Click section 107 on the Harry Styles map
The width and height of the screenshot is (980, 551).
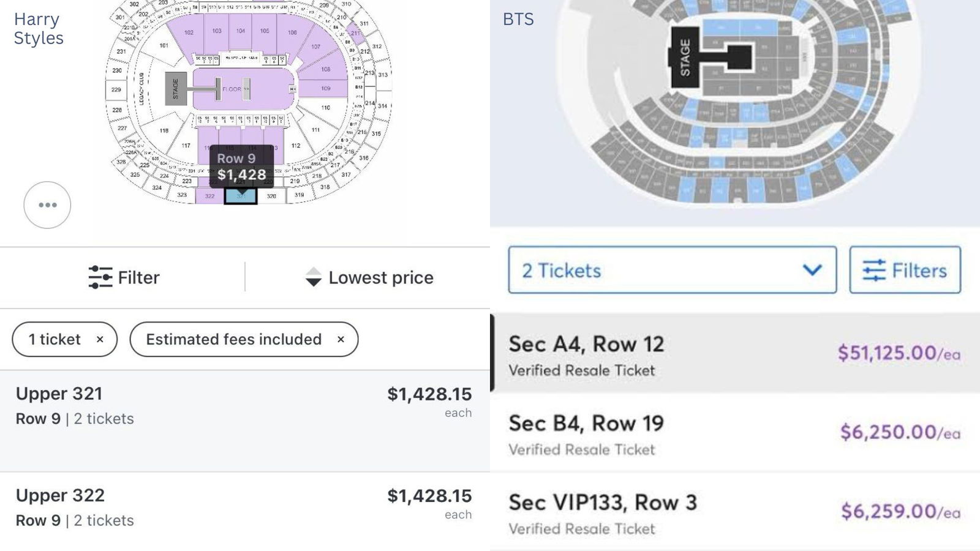(x=315, y=45)
